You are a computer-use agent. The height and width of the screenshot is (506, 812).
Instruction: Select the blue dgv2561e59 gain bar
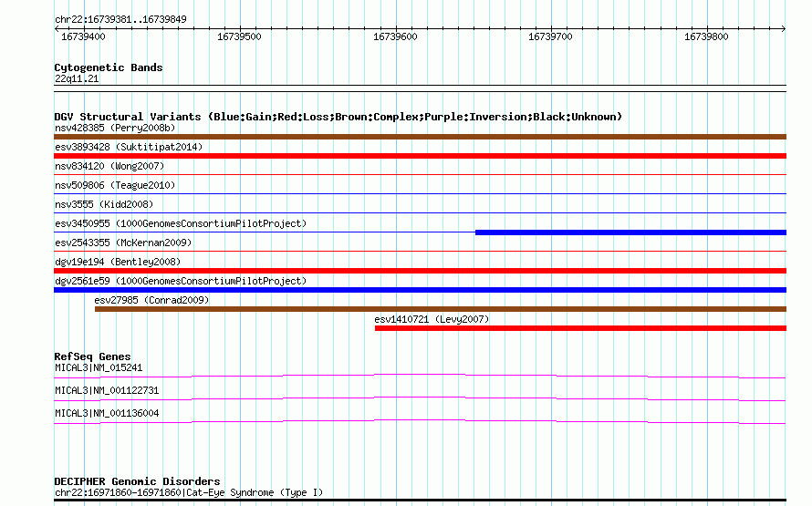[420, 290]
